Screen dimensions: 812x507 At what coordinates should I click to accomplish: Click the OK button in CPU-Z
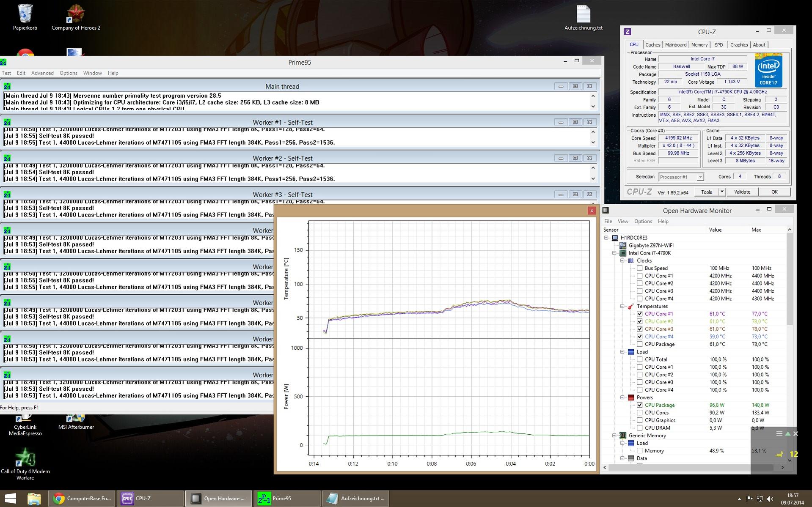click(774, 192)
